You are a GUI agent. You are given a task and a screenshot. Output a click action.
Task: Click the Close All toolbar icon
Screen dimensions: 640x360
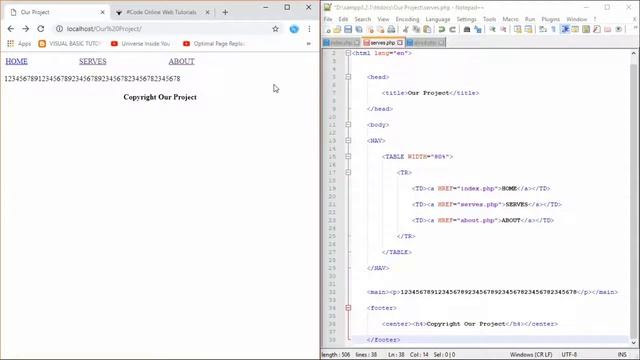[x=380, y=29]
